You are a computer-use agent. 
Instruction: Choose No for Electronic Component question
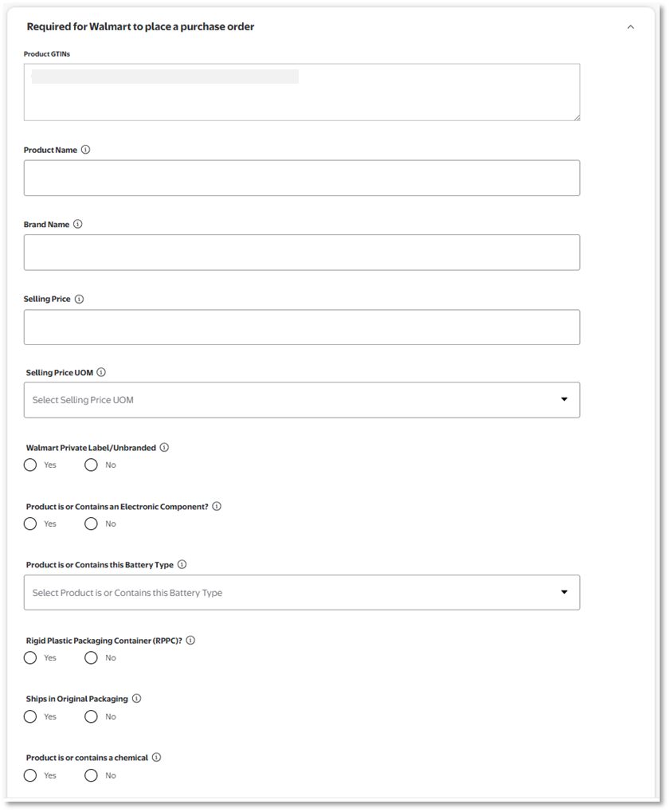coord(91,524)
